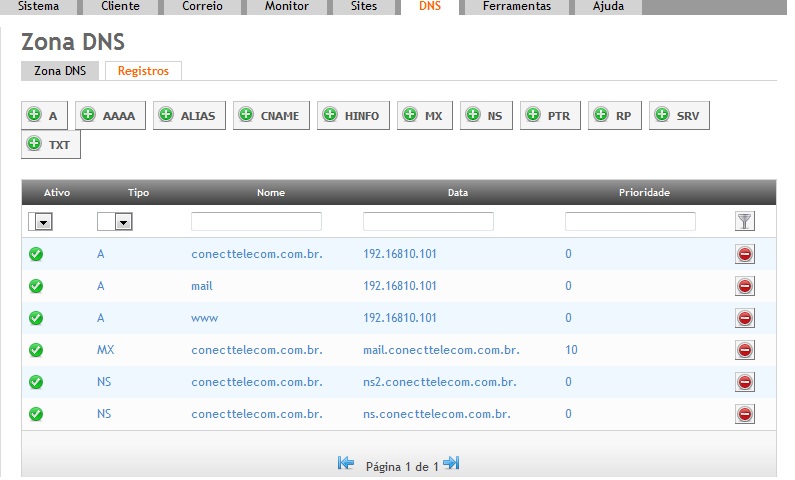Sort by the Tipo column header
795x480 pixels.
click(138, 193)
